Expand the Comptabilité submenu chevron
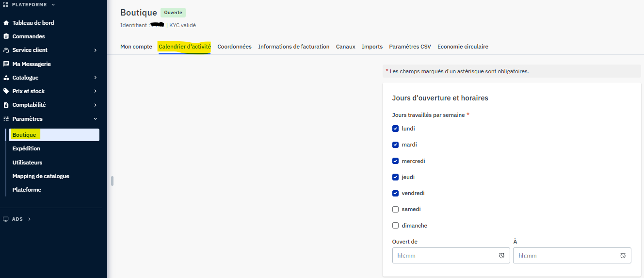The width and height of the screenshot is (644, 278). pyautogui.click(x=95, y=105)
